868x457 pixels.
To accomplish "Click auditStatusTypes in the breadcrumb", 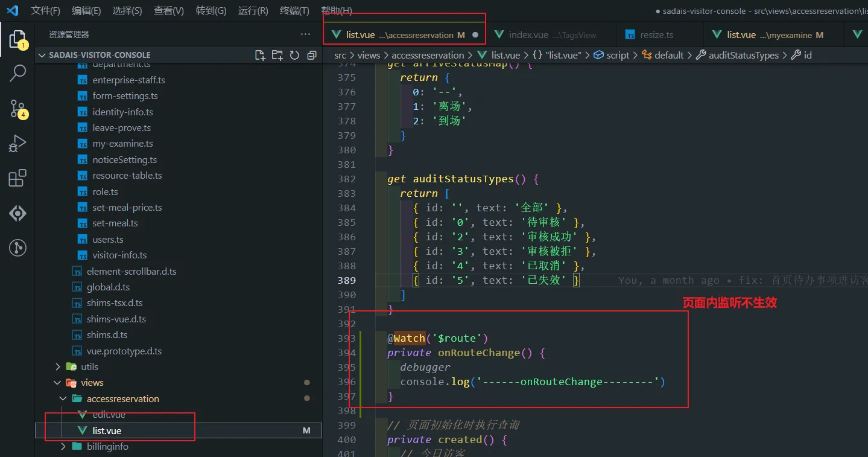I will point(743,55).
